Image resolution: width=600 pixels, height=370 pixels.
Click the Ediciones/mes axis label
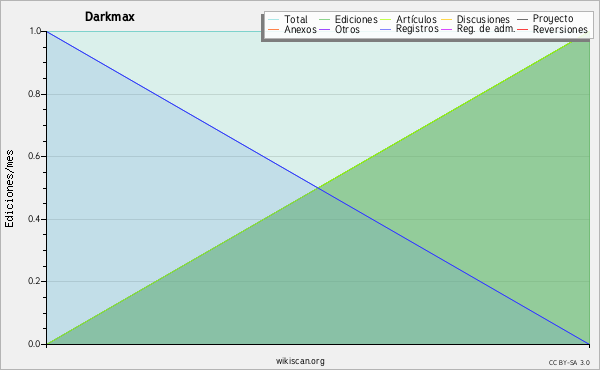(9, 189)
